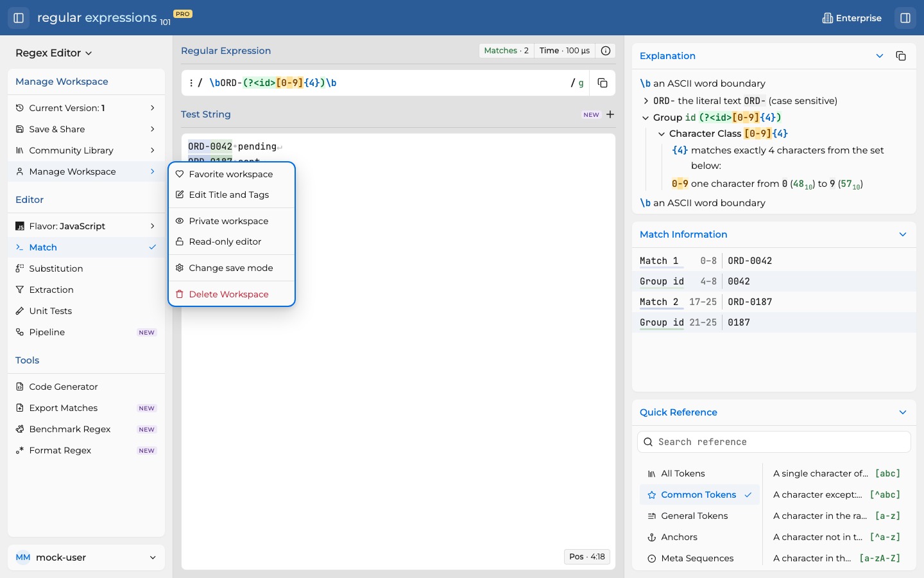Collapse the Match Information panel

click(x=903, y=234)
